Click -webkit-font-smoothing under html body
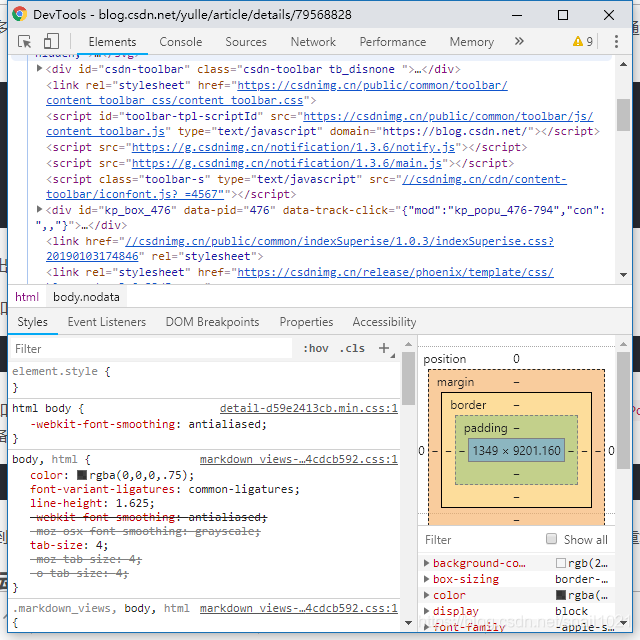This screenshot has height=640, width=640. (149, 424)
